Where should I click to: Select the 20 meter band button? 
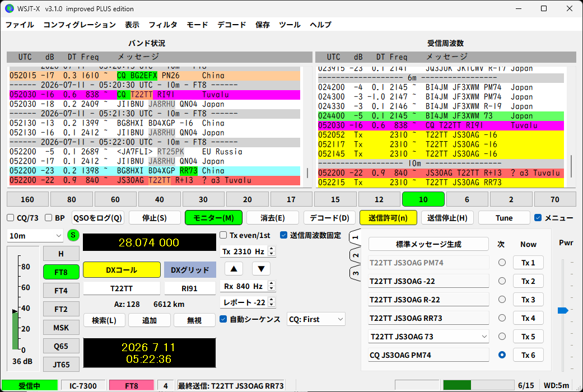(x=247, y=199)
